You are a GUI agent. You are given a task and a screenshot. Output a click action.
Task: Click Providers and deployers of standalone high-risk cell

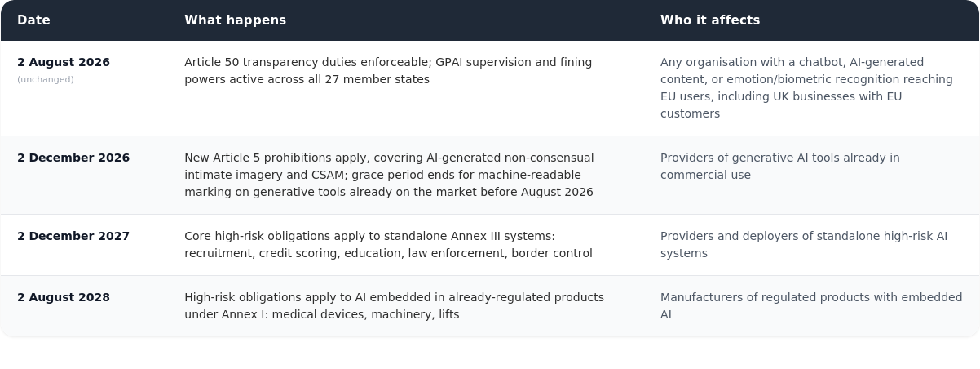[804, 245]
